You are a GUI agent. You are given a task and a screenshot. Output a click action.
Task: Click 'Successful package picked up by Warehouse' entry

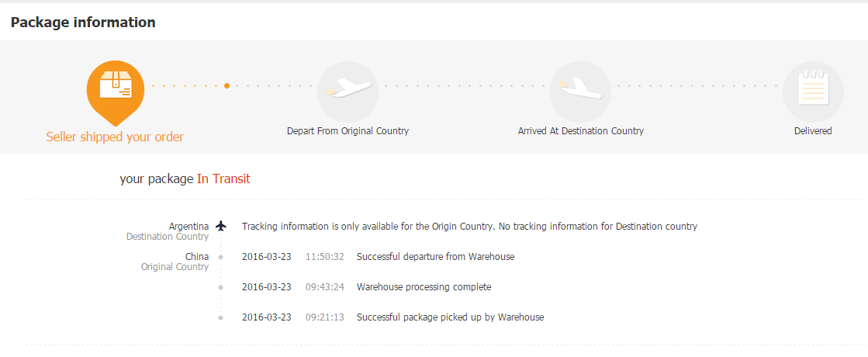[x=450, y=317]
